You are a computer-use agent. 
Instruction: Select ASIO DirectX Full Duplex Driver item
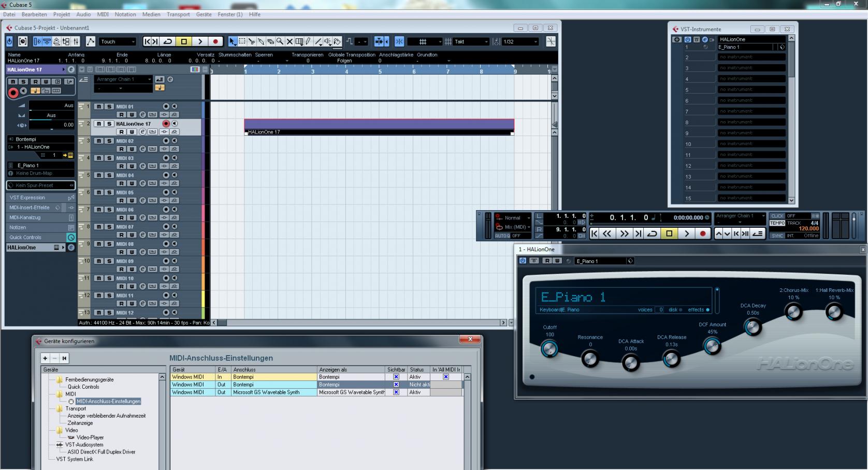point(101,452)
